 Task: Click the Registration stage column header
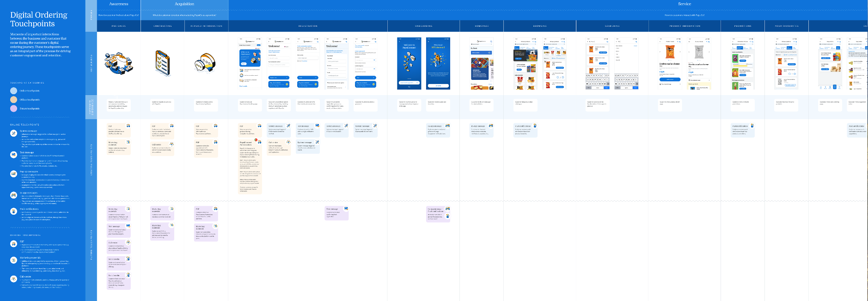click(x=308, y=26)
